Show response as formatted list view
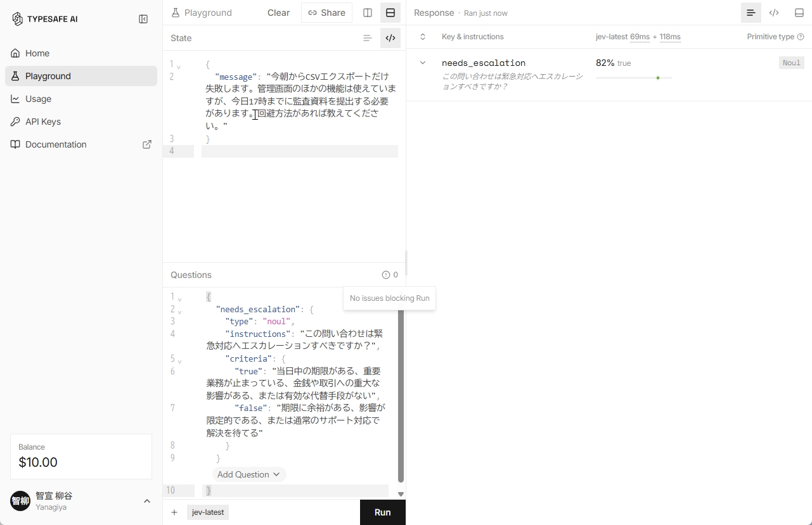The height and width of the screenshot is (525, 812). (751, 13)
